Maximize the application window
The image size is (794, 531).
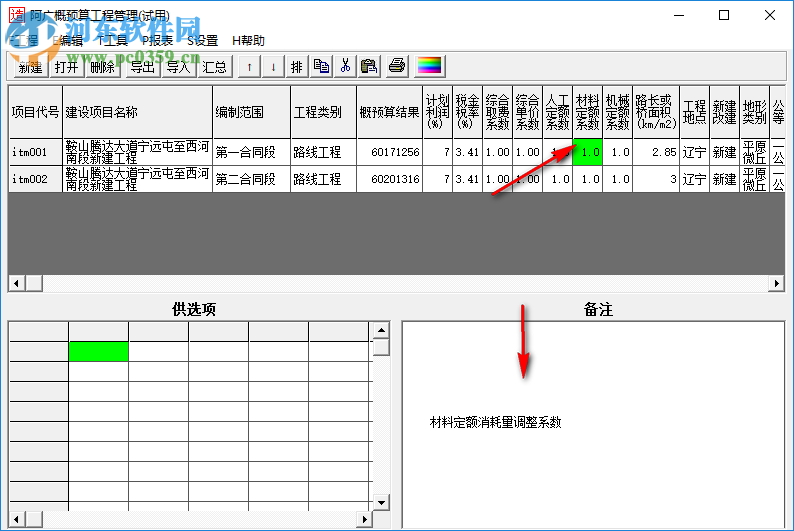point(724,15)
